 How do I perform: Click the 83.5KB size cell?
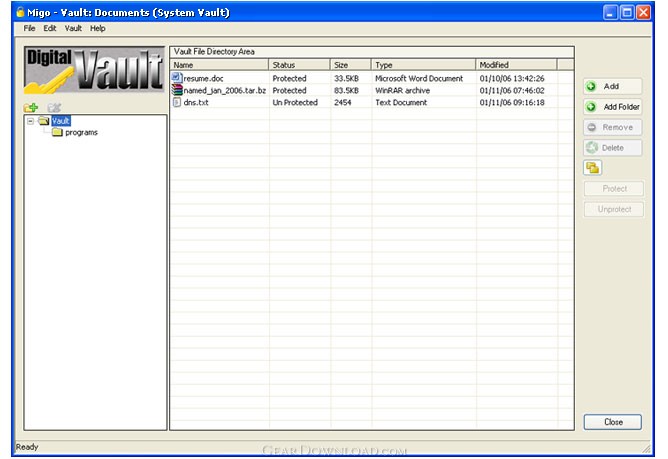(346, 90)
